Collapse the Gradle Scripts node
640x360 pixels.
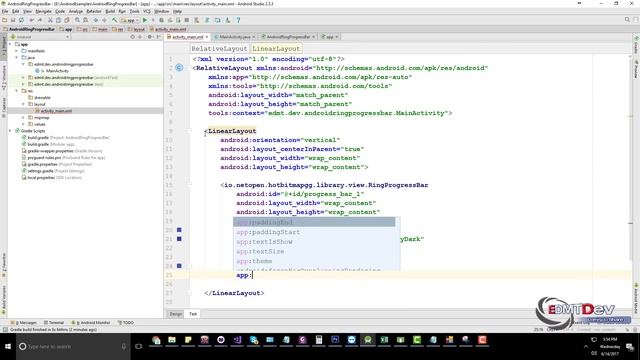point(10,131)
